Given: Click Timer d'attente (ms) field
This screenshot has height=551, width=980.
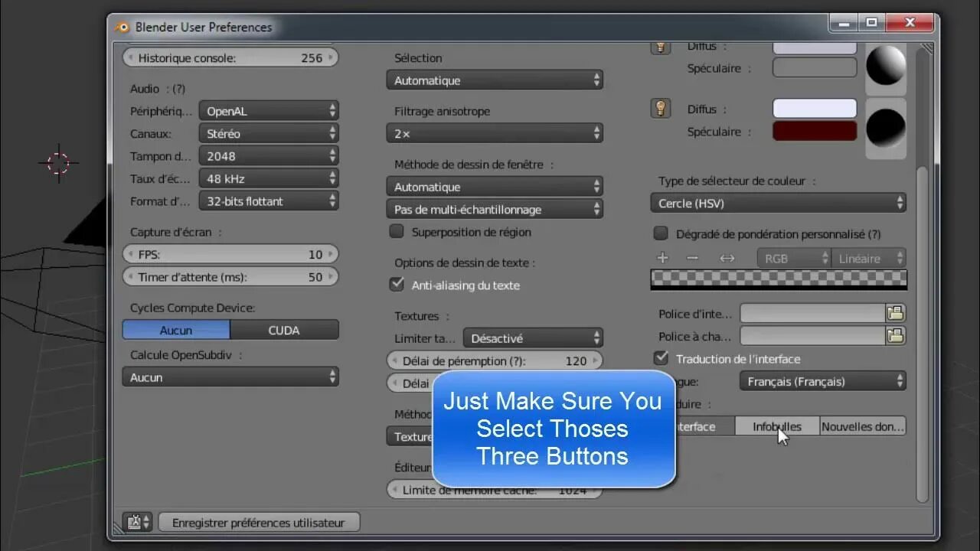Looking at the screenshot, I should point(230,276).
